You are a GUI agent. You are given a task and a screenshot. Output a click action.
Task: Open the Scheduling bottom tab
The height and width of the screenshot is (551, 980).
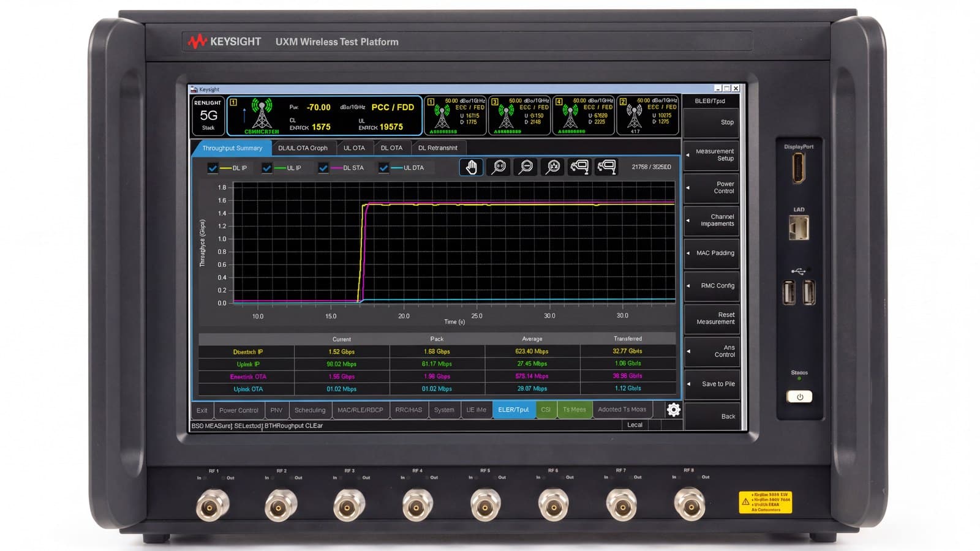pos(310,410)
